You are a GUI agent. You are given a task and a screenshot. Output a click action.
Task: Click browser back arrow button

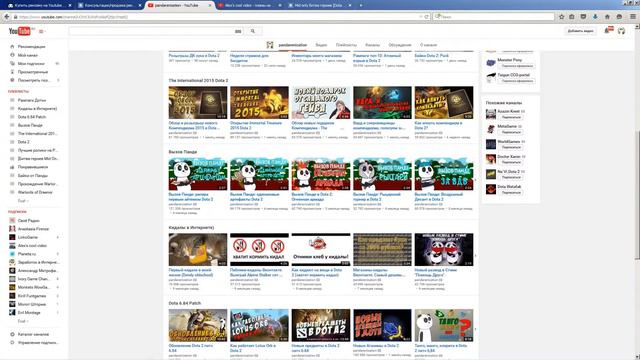[x=7, y=17]
